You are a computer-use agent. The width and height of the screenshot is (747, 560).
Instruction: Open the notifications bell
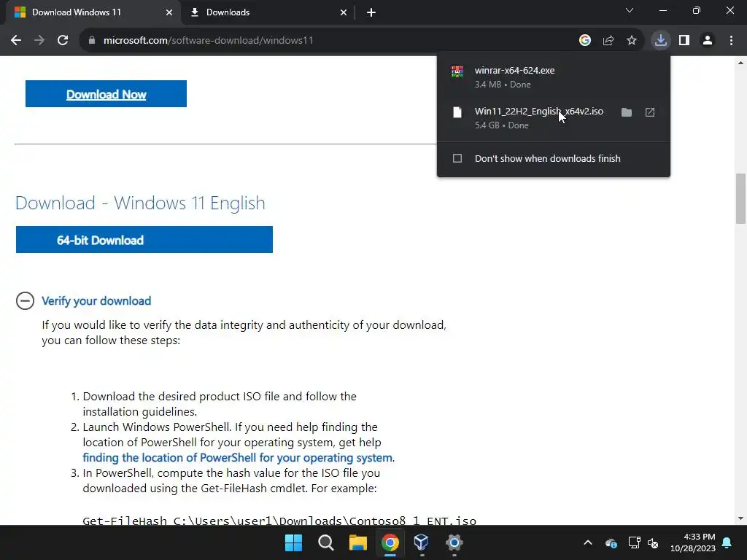click(727, 542)
